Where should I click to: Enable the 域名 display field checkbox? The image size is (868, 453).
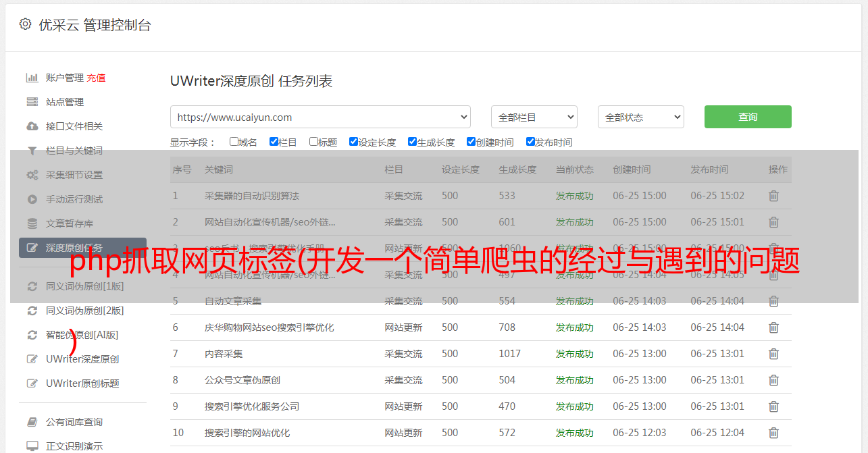tap(234, 142)
